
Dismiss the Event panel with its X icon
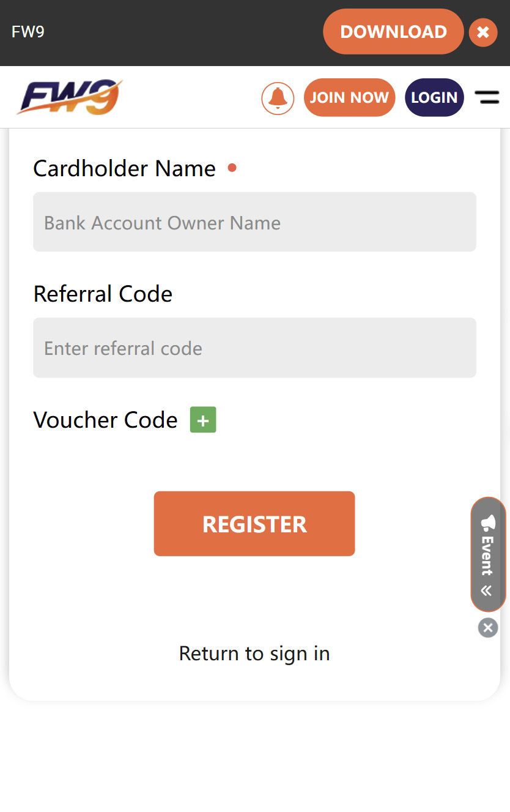tap(487, 627)
